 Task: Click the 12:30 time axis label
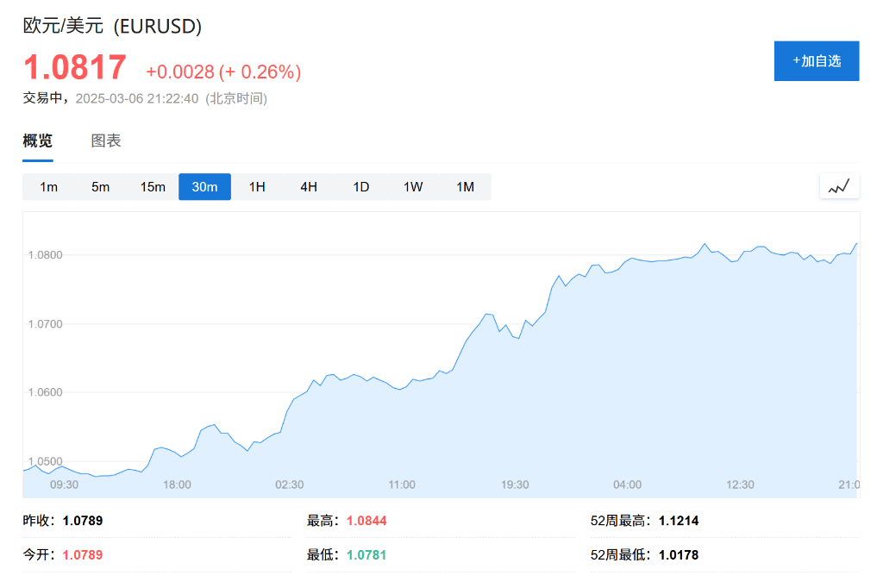[x=740, y=485]
